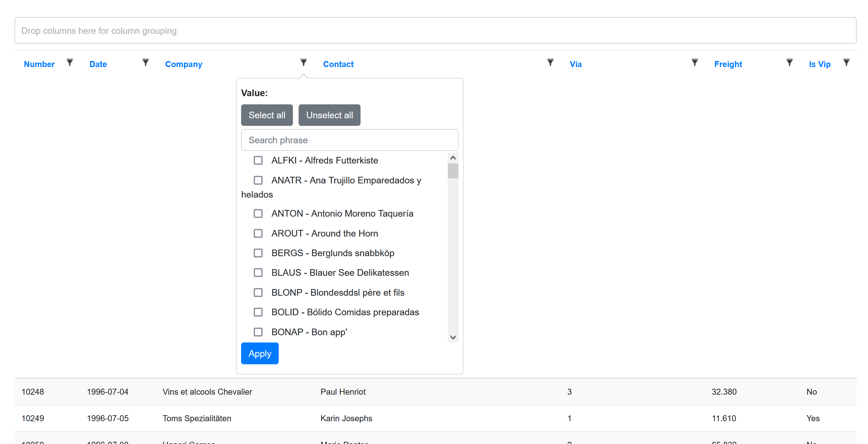Click the scroll-up arrow in the filter list
The height and width of the screenshot is (444, 868).
tap(453, 157)
